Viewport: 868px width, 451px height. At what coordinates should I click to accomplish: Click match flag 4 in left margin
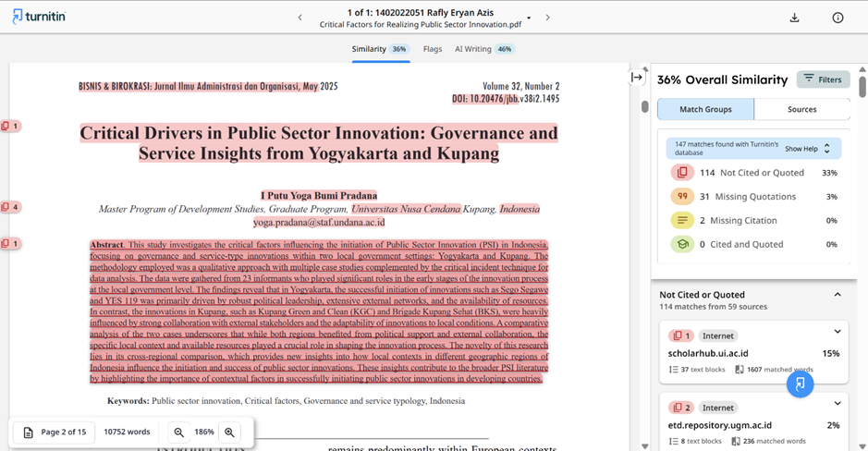pyautogui.click(x=10, y=207)
